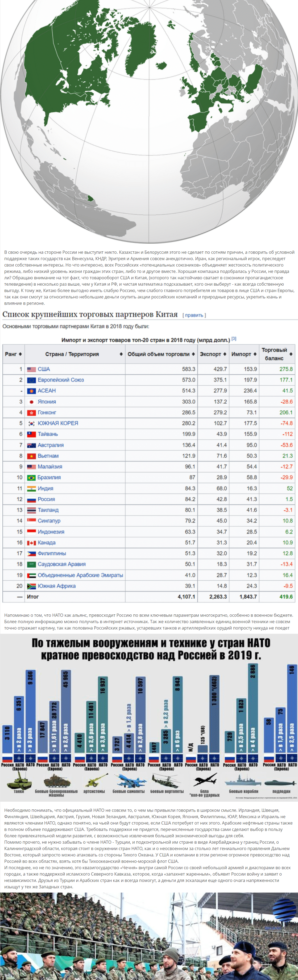The width and height of the screenshot is (298, 980).
Task: Click the Саудовская Аравия flag icon
Action: click(31, 564)
